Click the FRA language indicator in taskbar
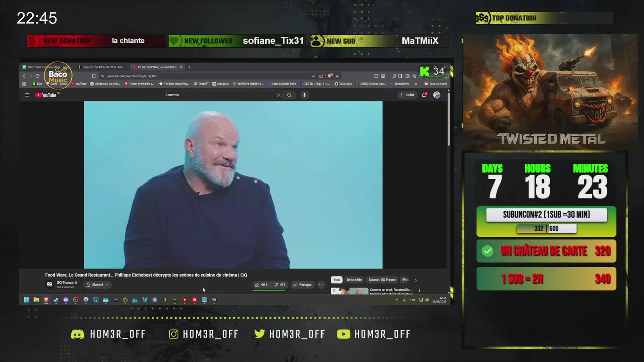This screenshot has height=362, width=644. (413, 300)
